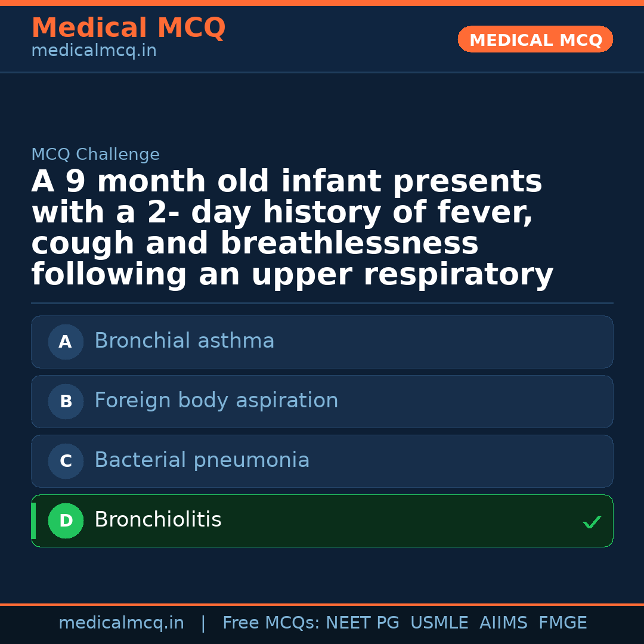Click the green checkmark on Bronchiolitis
This screenshot has width=644, height=644.
(x=592, y=522)
